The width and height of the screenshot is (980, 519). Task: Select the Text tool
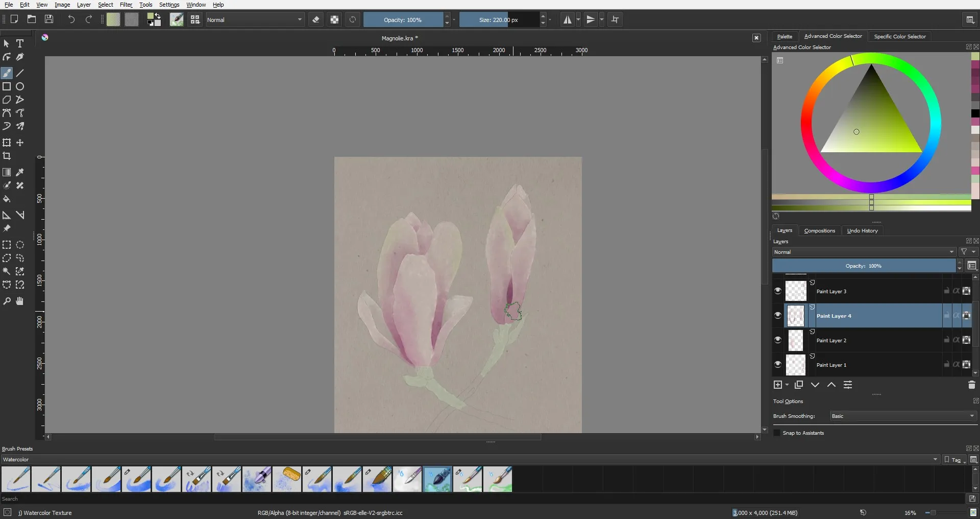tap(20, 44)
